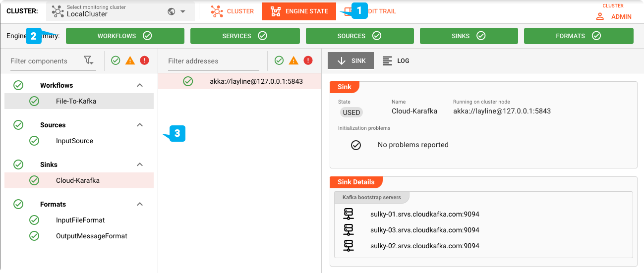Collapse the Formats tree section
This screenshot has width=644, height=273.
point(140,204)
